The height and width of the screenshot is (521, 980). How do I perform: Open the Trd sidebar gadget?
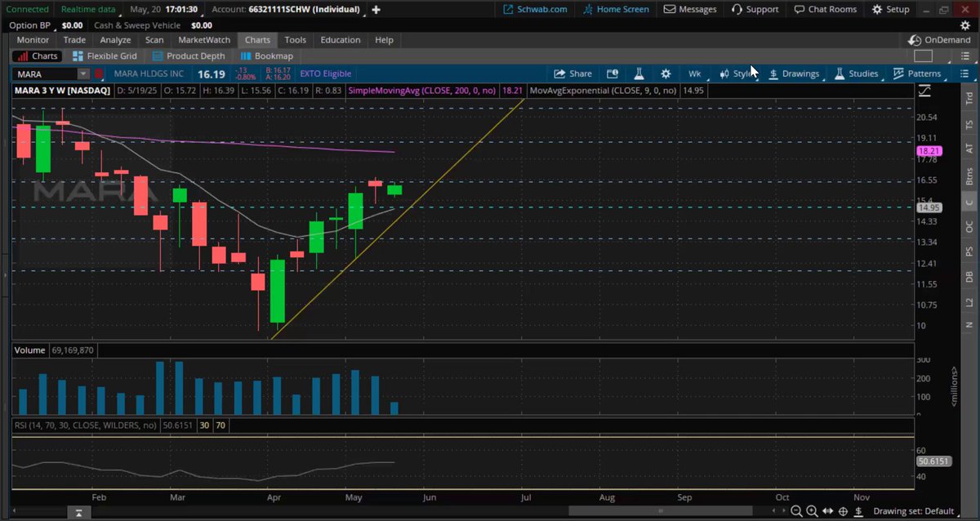click(969, 99)
